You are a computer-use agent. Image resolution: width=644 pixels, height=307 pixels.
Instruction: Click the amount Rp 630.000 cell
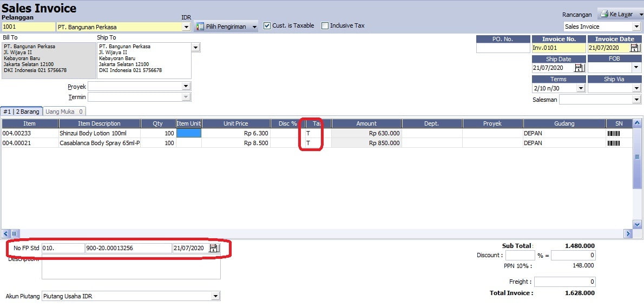(x=366, y=133)
